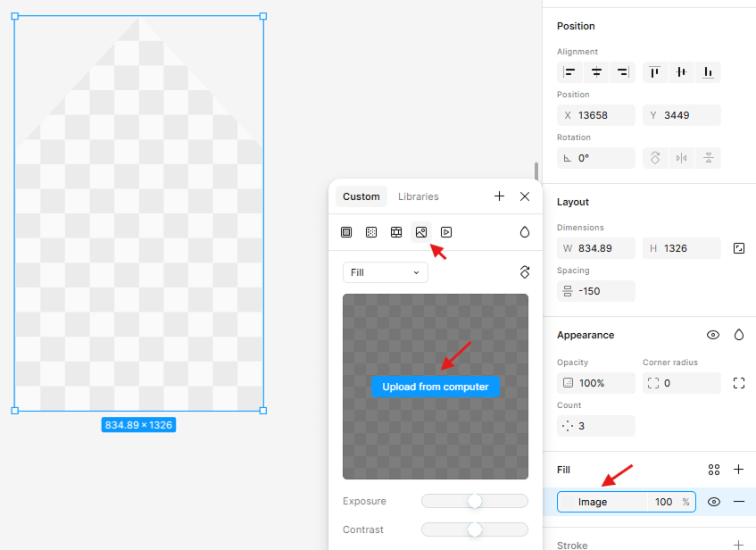Screen dimensions: 756x550
Task: Open blend mode drop in fill popup
Action: coord(525,232)
